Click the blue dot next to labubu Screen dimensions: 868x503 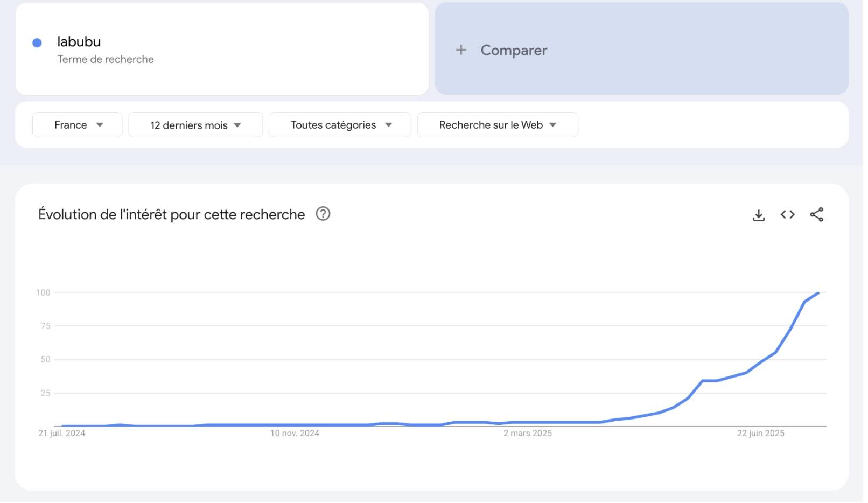click(x=37, y=43)
